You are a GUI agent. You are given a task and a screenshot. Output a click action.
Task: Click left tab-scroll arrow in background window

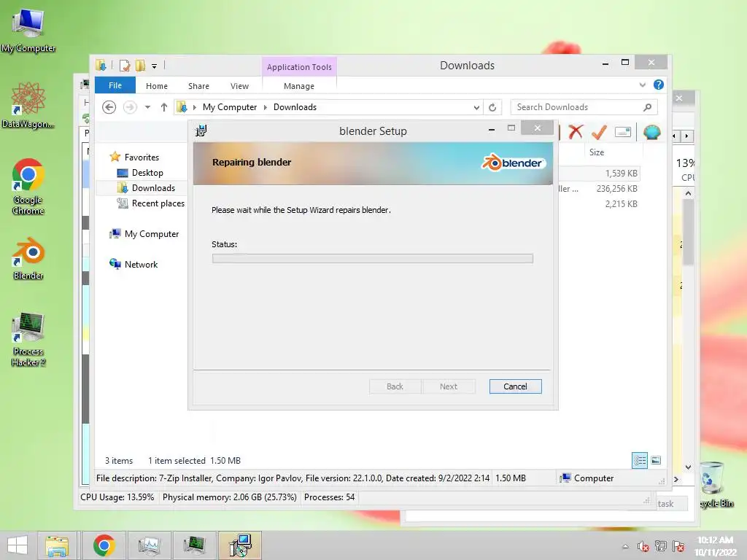(674, 136)
